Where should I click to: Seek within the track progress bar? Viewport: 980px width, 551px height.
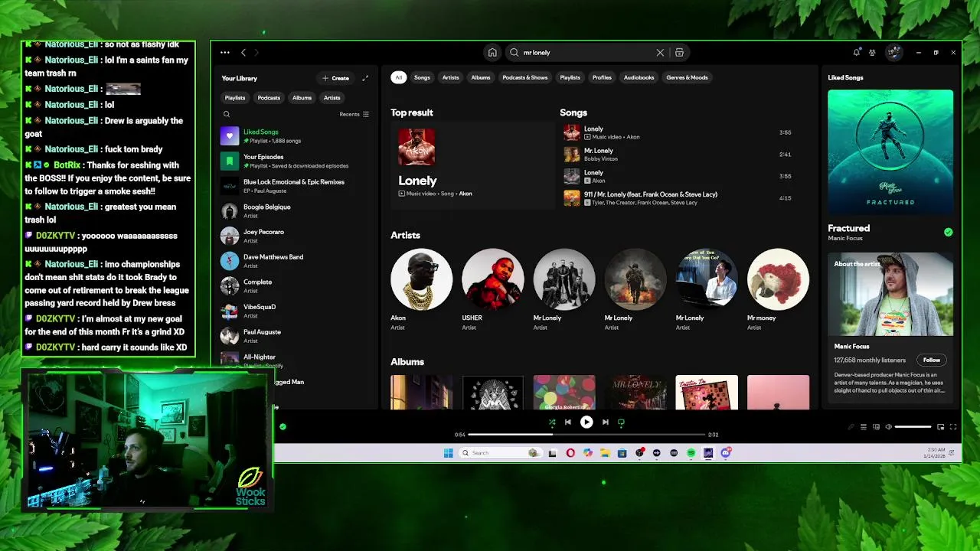pyautogui.click(x=586, y=434)
